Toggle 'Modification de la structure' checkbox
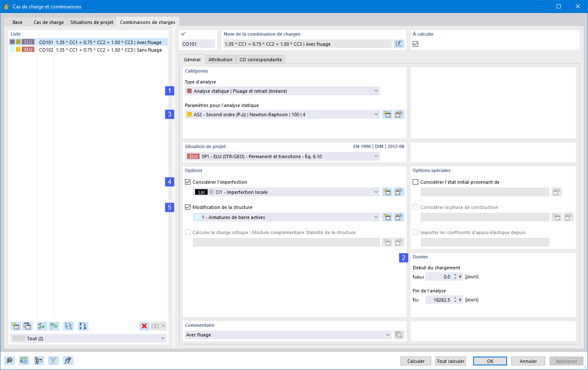This screenshot has height=370, width=588. (188, 207)
